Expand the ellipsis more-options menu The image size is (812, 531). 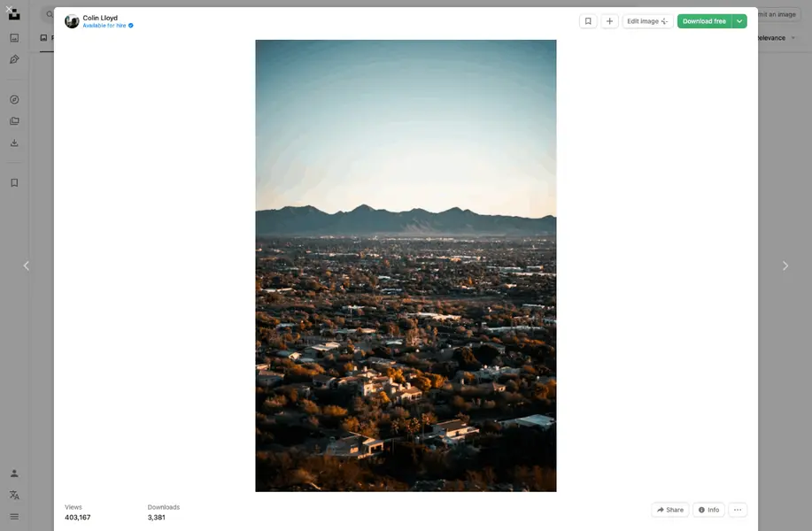coord(737,510)
